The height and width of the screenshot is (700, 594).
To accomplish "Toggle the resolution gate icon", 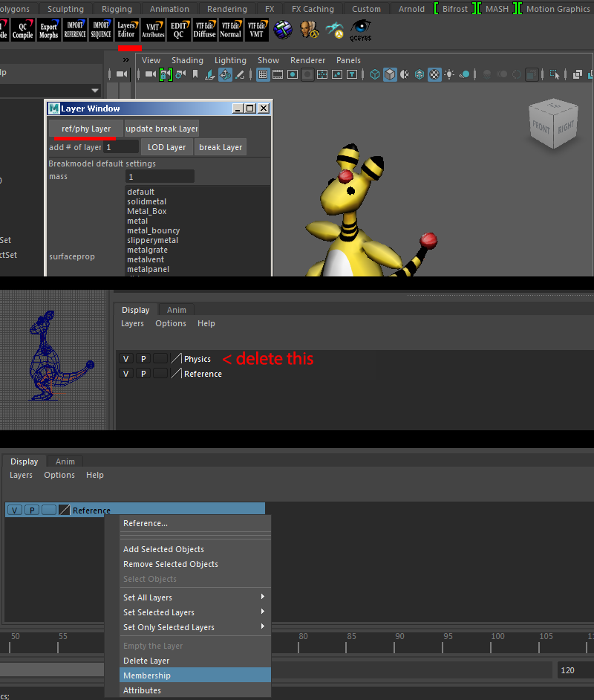I will tap(293, 74).
